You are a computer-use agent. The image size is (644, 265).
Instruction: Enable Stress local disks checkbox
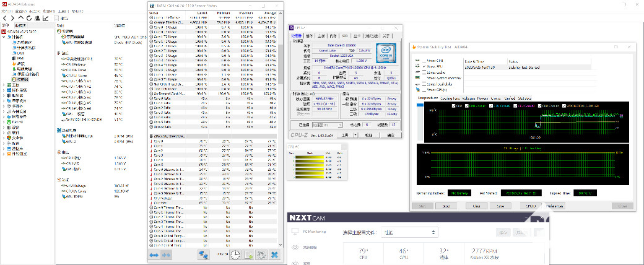click(x=424, y=84)
